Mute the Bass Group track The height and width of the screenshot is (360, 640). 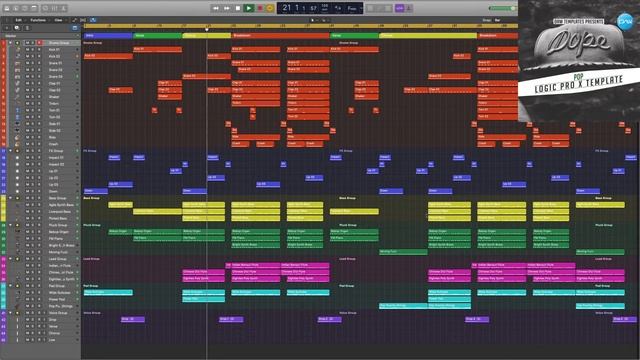[x=27, y=198]
